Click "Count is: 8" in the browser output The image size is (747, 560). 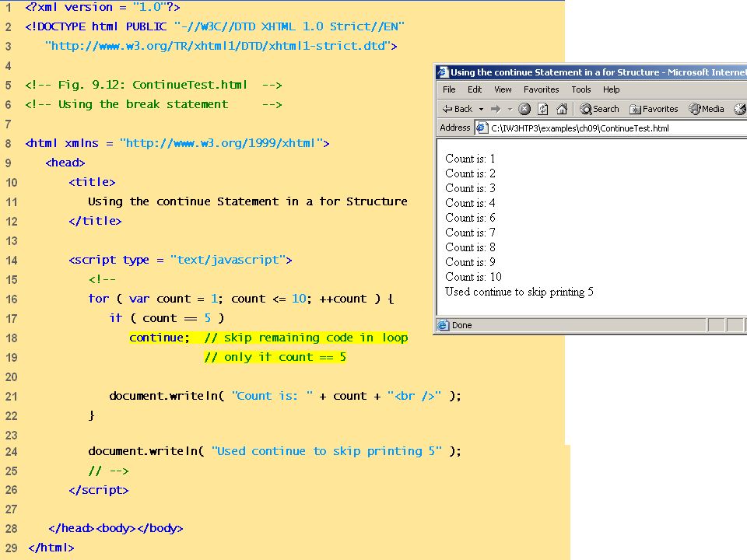470,247
